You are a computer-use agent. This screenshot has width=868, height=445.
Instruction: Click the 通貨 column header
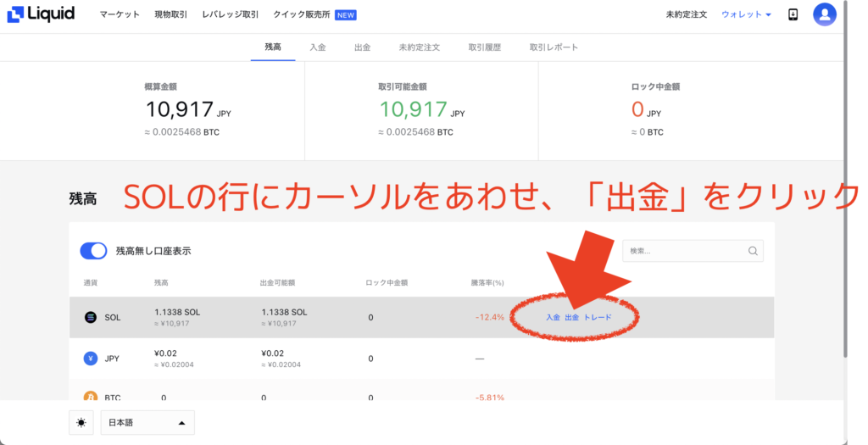pyautogui.click(x=90, y=283)
